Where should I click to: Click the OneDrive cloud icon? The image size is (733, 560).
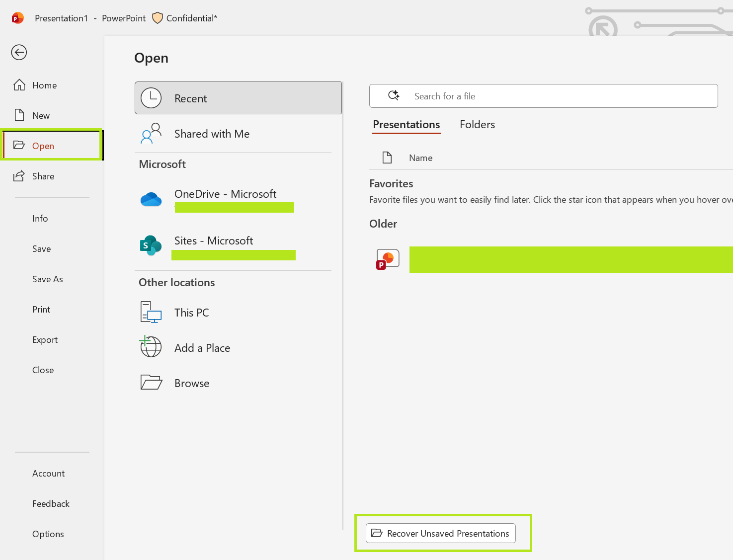151,199
